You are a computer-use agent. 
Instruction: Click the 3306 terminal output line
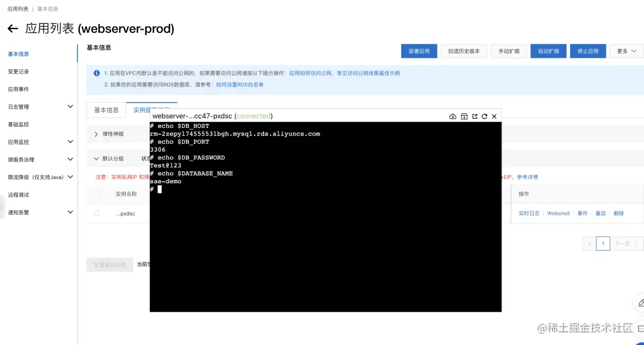coord(157,150)
